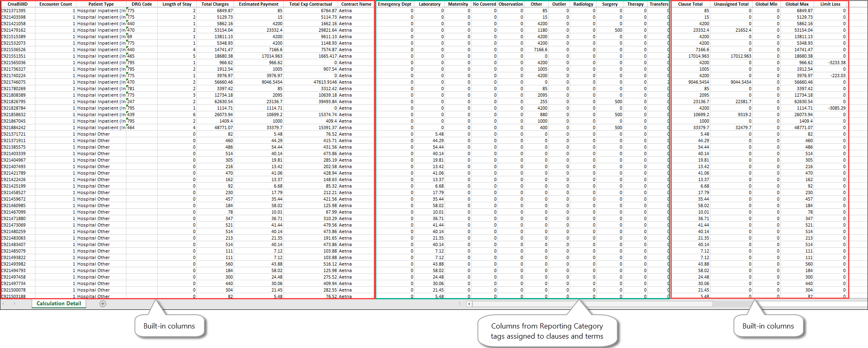Select the Outlier column header

[x=559, y=4]
